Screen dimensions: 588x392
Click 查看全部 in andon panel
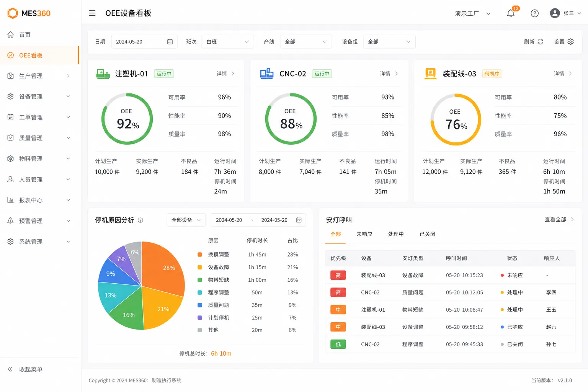pos(559,220)
